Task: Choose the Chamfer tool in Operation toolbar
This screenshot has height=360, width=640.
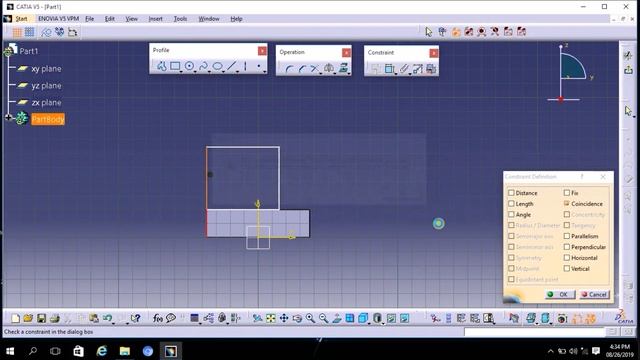Action: coord(302,69)
